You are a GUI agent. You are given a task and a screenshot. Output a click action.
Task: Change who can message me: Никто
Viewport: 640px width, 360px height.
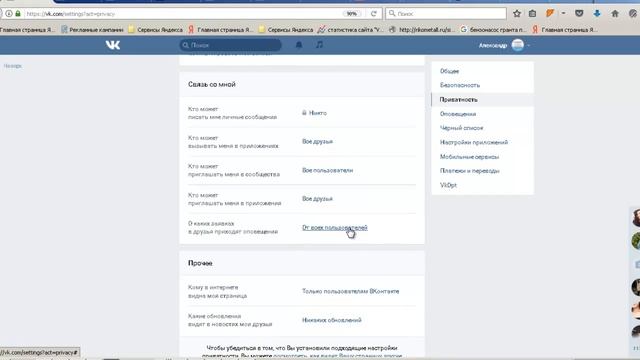tap(314, 113)
